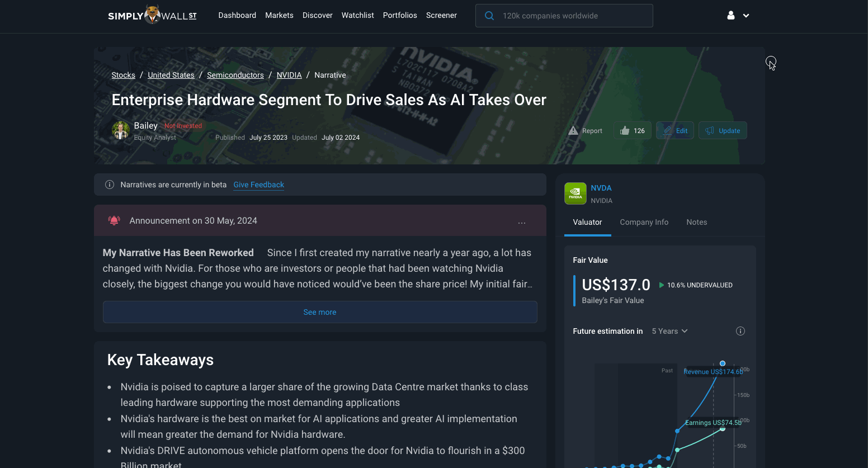Click the 126 likes count
The height and width of the screenshot is (468, 868).
coord(639,131)
